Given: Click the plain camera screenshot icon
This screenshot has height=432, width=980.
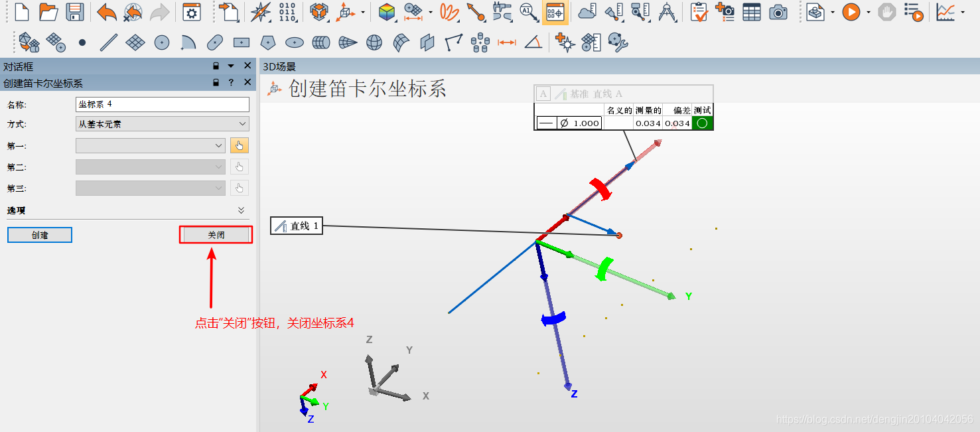Looking at the screenshot, I should 778,11.
